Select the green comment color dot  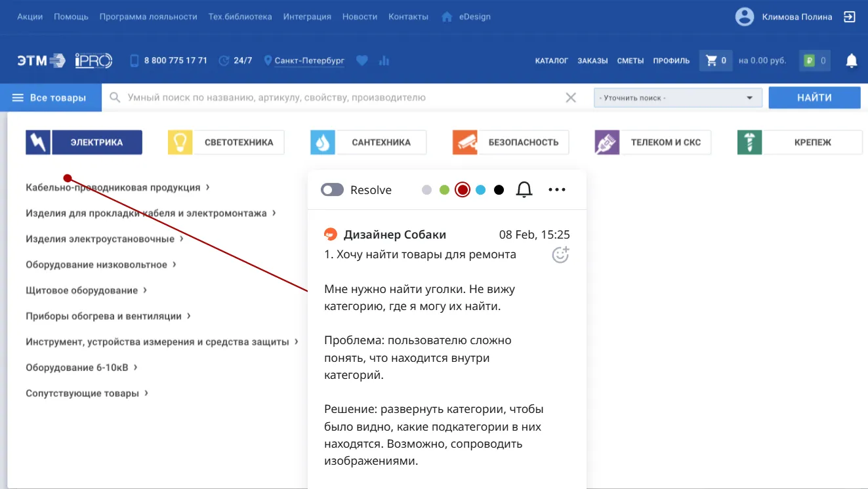[445, 189]
